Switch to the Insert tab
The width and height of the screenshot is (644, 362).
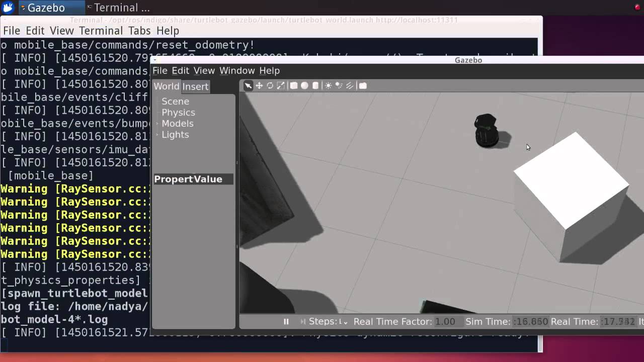(x=195, y=86)
